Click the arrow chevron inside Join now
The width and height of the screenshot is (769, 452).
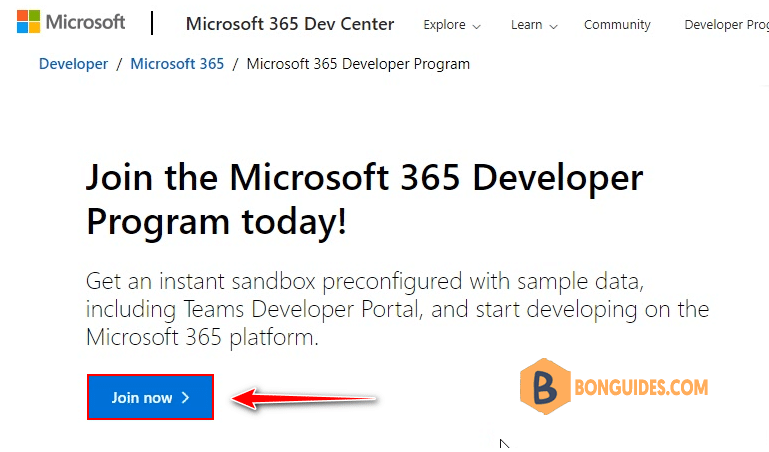185,398
